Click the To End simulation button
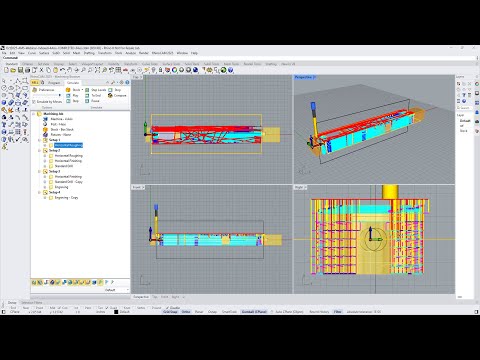Viewport: 480px width, 360px height. point(93,95)
